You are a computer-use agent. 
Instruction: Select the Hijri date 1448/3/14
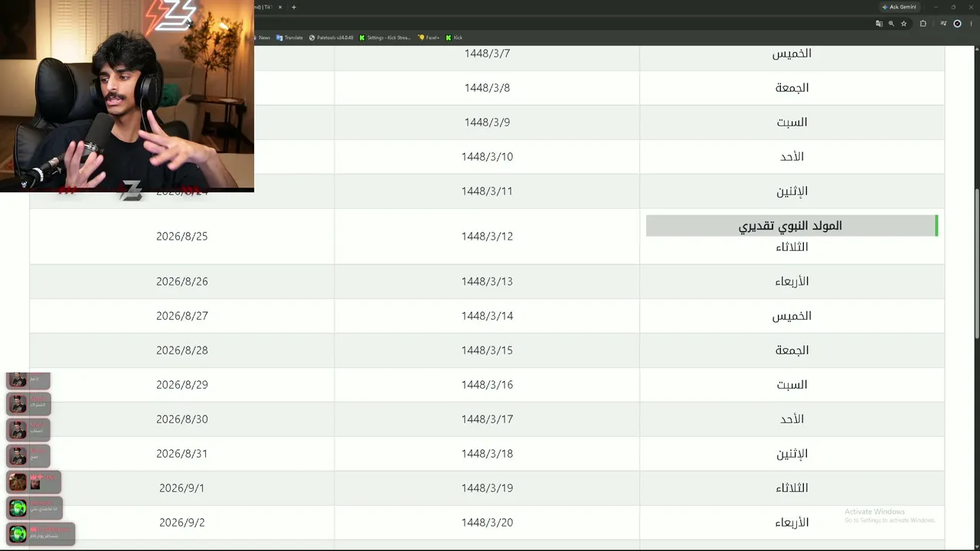[x=487, y=316]
